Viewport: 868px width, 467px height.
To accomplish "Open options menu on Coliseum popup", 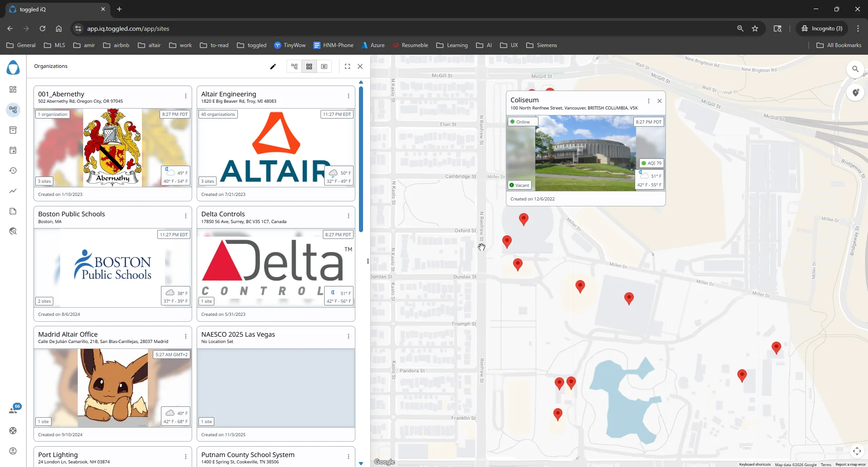I will [x=649, y=101].
